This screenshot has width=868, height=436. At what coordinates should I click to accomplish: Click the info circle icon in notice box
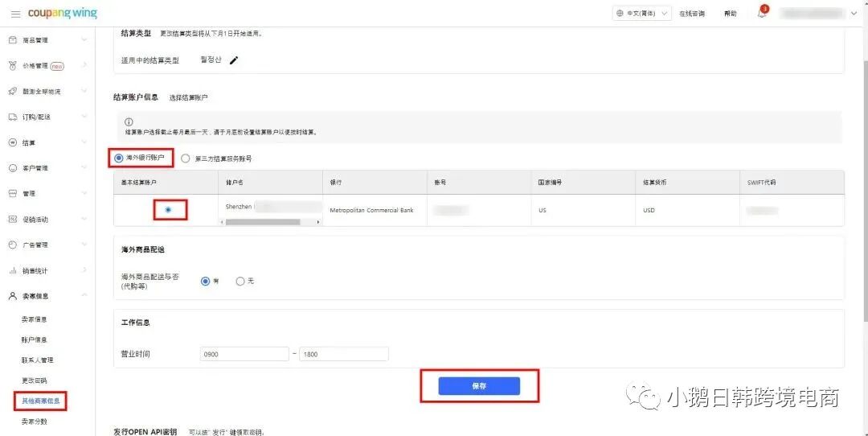(x=129, y=122)
